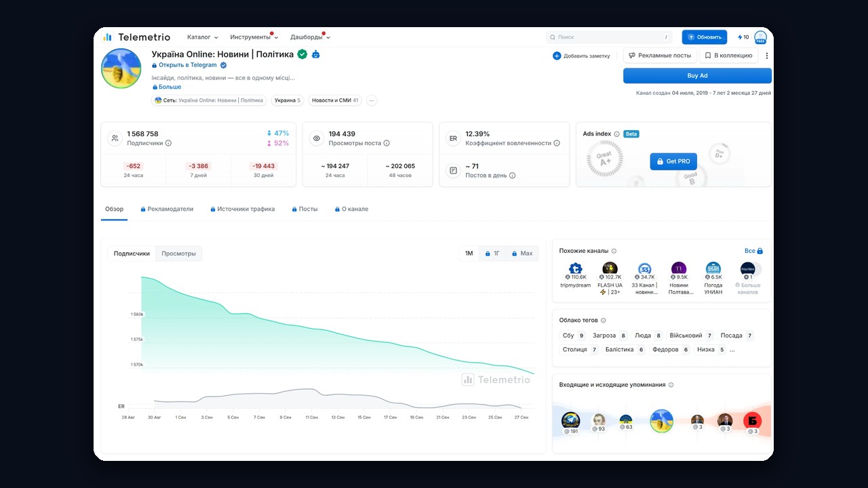Image resolution: width=868 pixels, height=488 pixels.
Task: Open the FLASH UA similar channel avatar
Action: [610, 268]
